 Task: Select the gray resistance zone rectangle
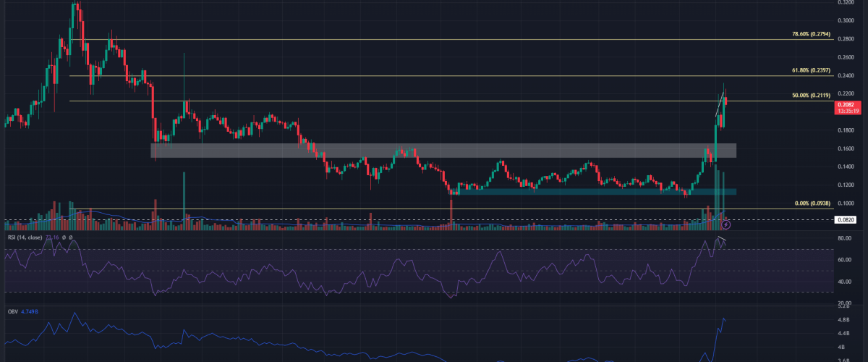coord(443,150)
